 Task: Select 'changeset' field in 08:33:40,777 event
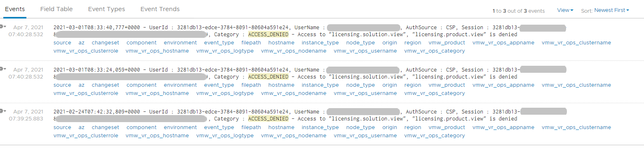click(x=106, y=43)
